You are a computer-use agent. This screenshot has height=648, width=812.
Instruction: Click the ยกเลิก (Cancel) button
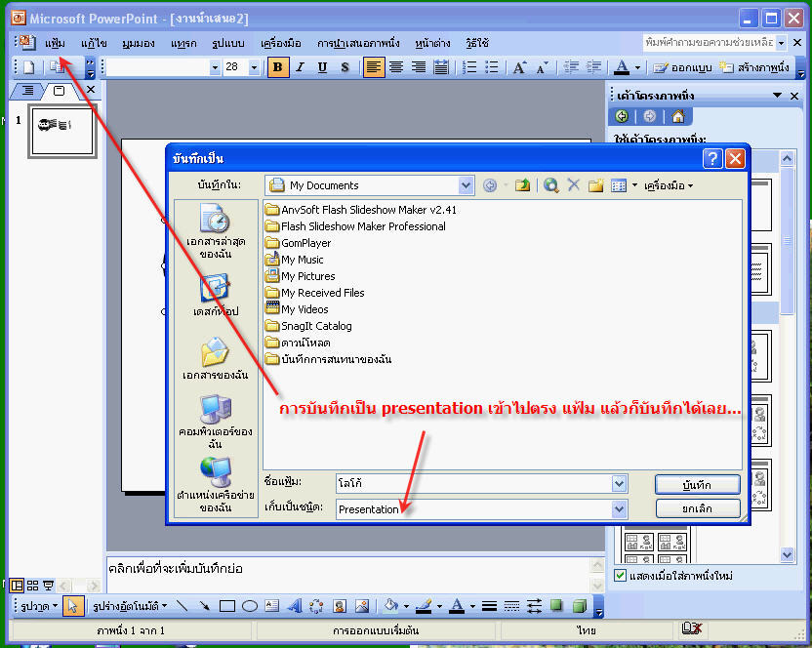point(697,508)
